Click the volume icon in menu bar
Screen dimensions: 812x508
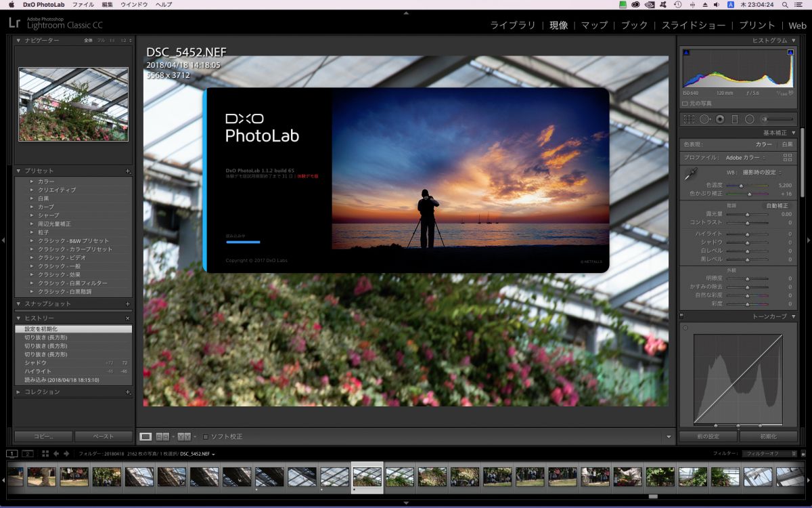(x=717, y=4)
